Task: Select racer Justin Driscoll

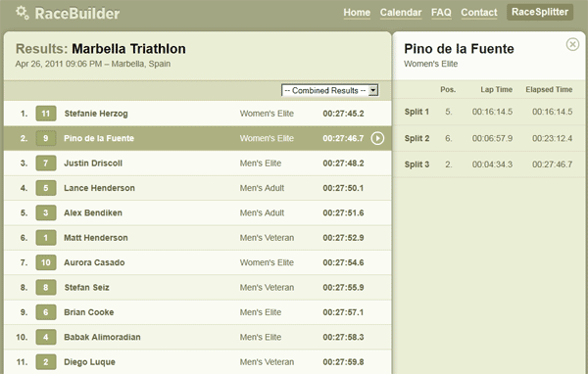Action: (x=93, y=164)
